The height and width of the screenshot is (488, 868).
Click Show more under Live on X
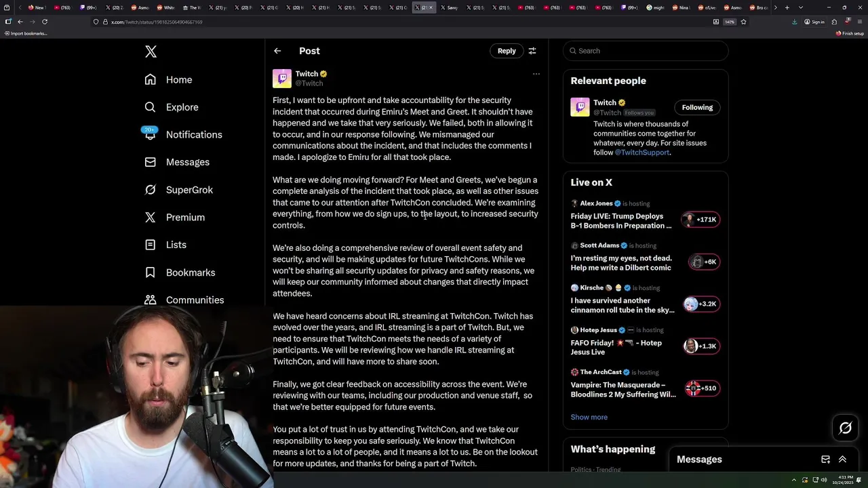pos(589,417)
